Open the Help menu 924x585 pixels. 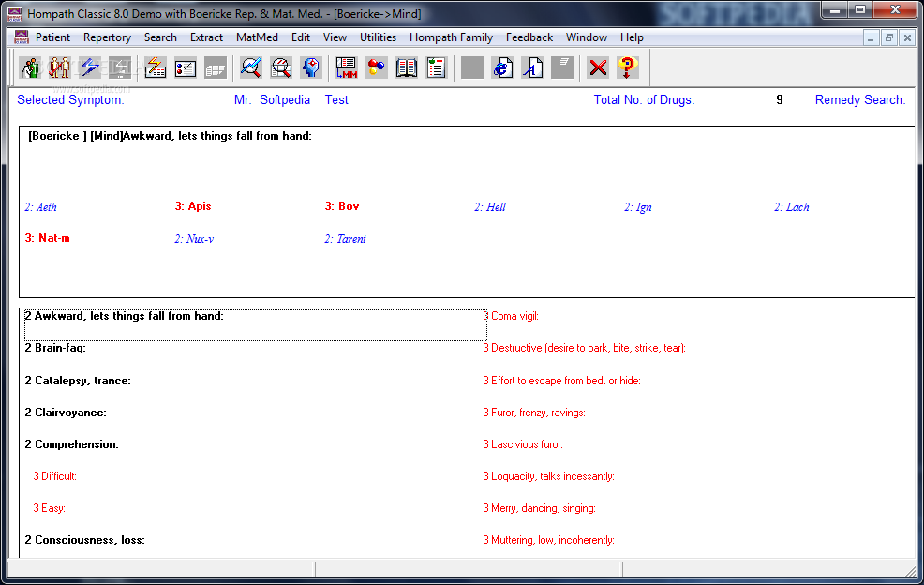coord(632,37)
